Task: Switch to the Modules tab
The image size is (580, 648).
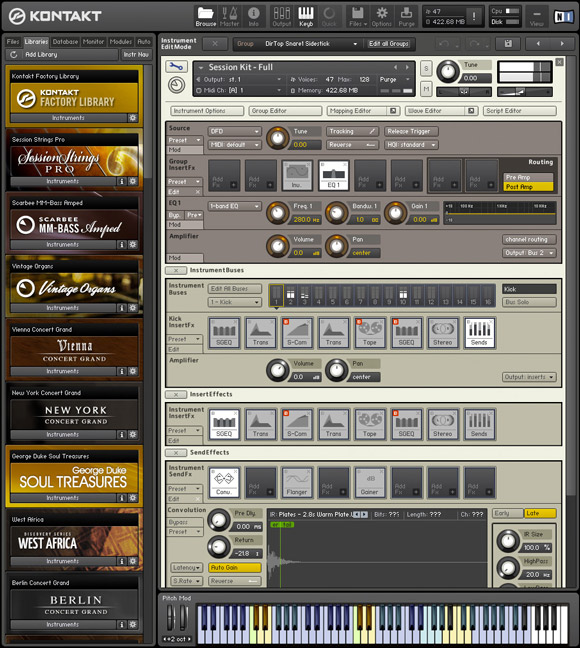Action: pyautogui.click(x=121, y=42)
